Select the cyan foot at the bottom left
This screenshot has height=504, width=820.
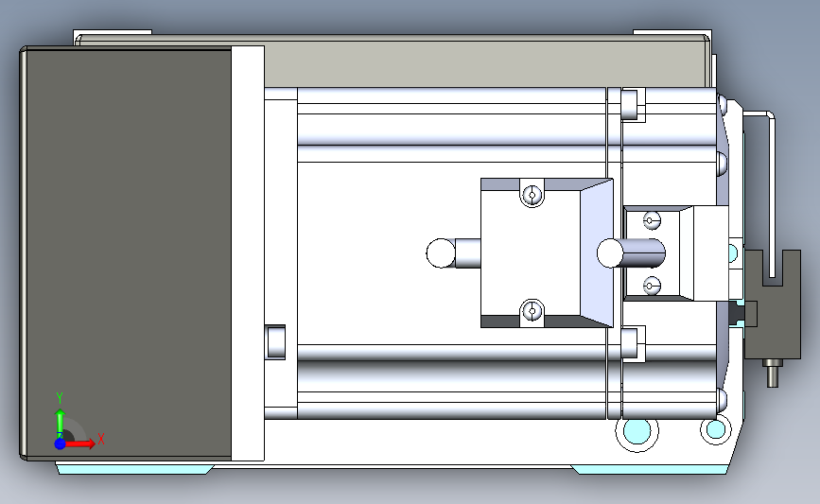click(x=135, y=468)
